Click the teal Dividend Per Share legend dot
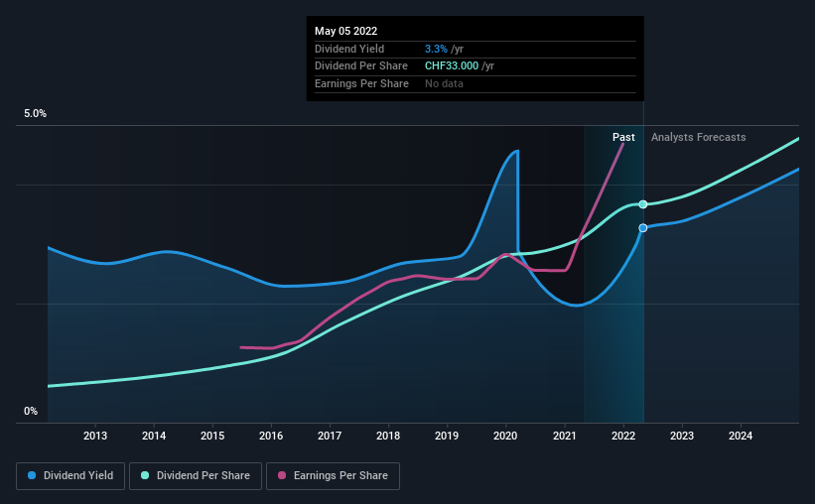 click(x=145, y=475)
